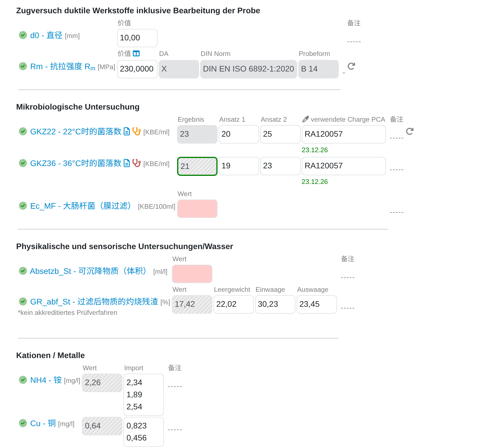Click the Ansatz 1 field of GKZ22
This screenshot has height=448, width=487.
tap(239, 134)
